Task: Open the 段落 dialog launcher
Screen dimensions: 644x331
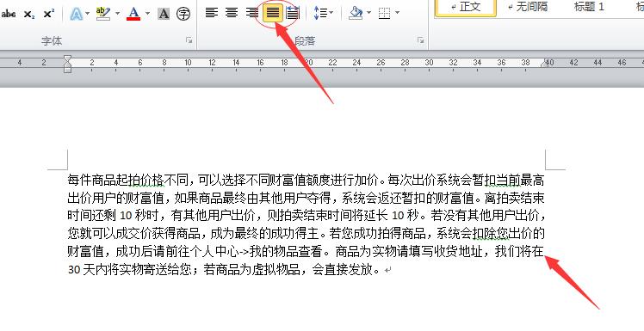Action: coord(420,40)
